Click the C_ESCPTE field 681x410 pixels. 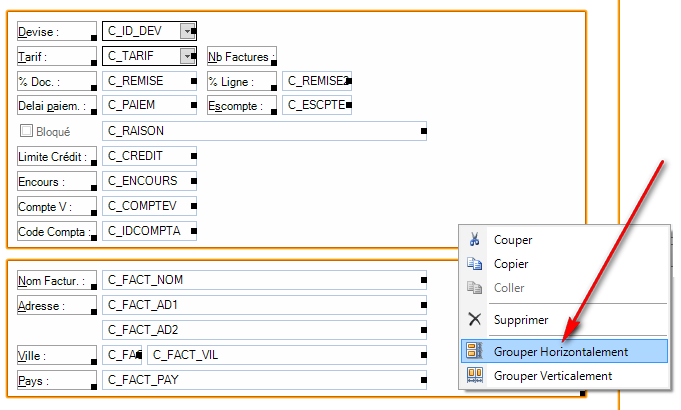pyautogui.click(x=317, y=104)
